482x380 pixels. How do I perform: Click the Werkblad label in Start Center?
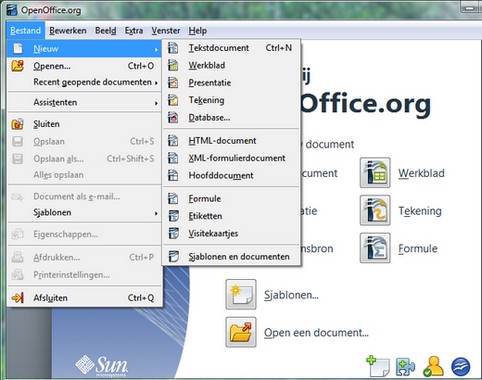coord(421,173)
